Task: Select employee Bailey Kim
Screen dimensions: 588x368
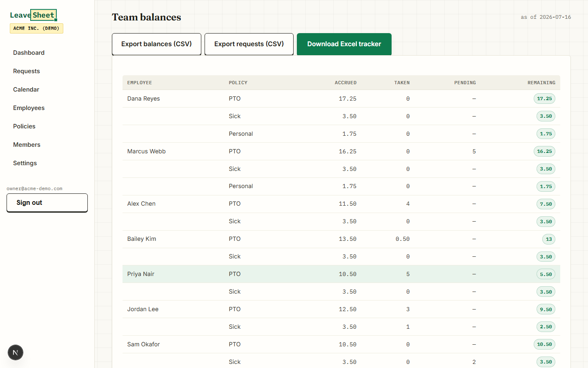Action: coord(142,239)
